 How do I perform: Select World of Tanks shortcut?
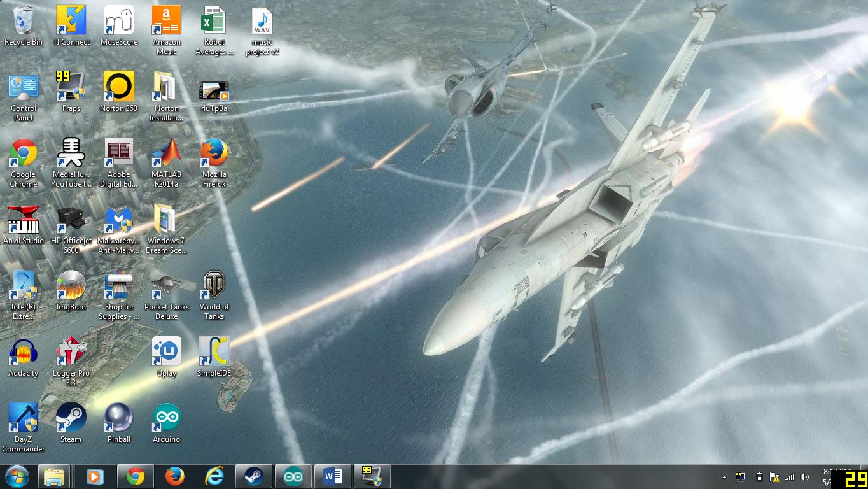[x=214, y=295]
